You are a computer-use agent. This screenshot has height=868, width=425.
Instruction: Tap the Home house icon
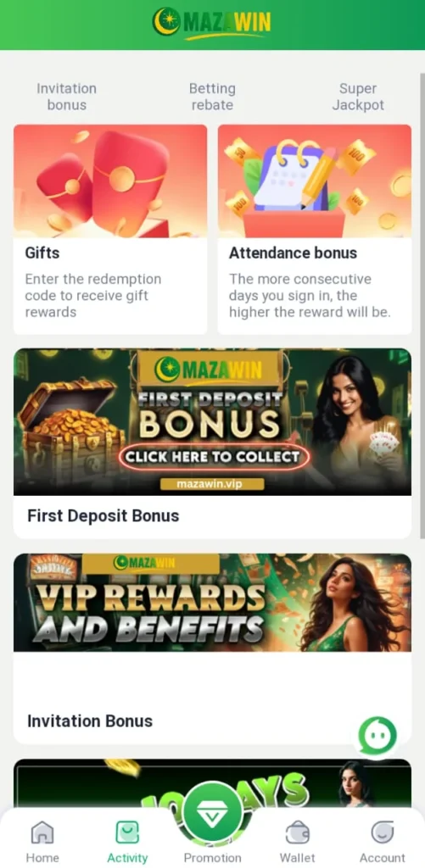tap(42, 832)
